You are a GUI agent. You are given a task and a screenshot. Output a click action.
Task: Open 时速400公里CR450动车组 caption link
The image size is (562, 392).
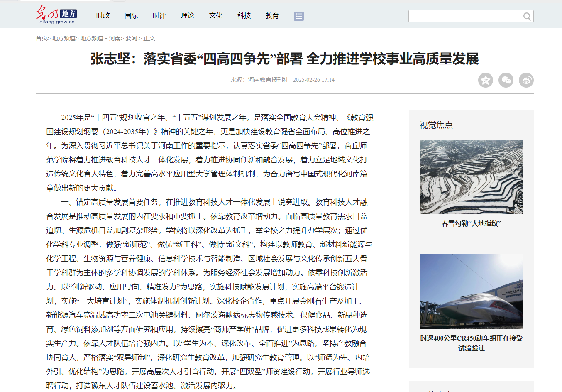click(472, 343)
